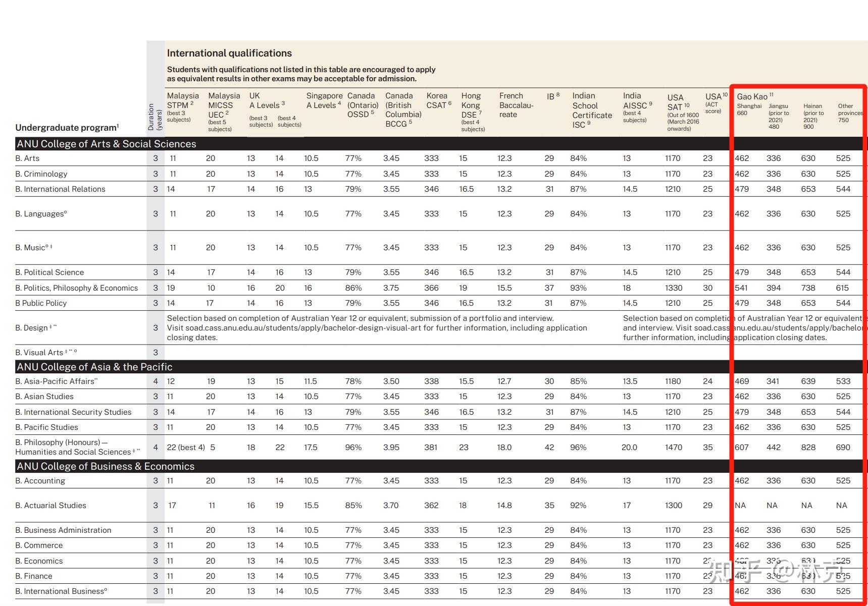This screenshot has height=606, width=868.
Task: Click the 'B. Music' program name
Action: coord(34,247)
